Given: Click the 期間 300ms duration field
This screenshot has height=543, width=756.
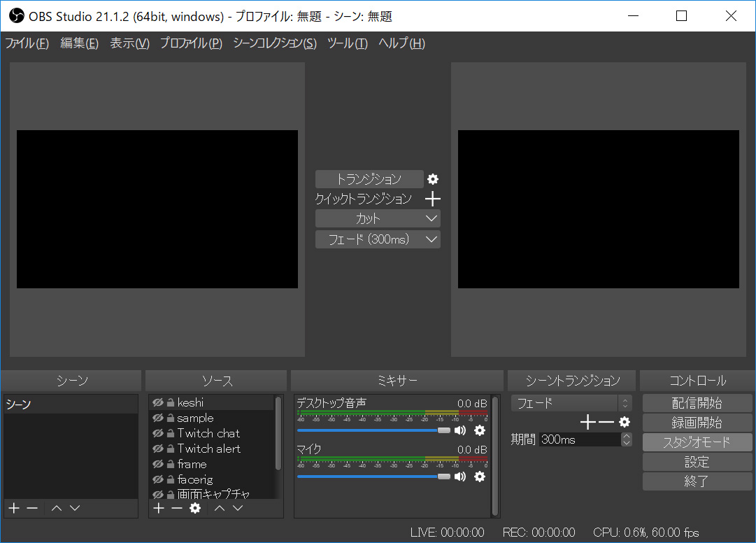Looking at the screenshot, I should click(579, 439).
